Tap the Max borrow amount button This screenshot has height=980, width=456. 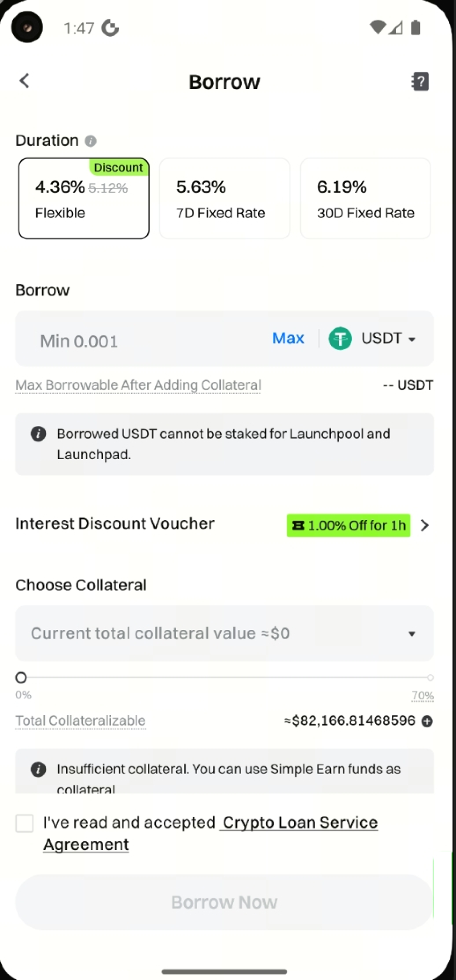coord(288,338)
